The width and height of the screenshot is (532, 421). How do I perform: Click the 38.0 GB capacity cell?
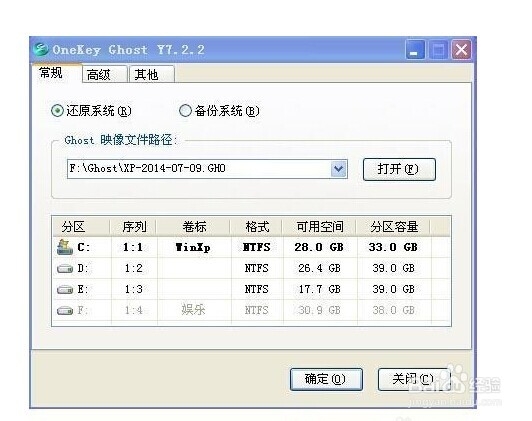pos(393,310)
